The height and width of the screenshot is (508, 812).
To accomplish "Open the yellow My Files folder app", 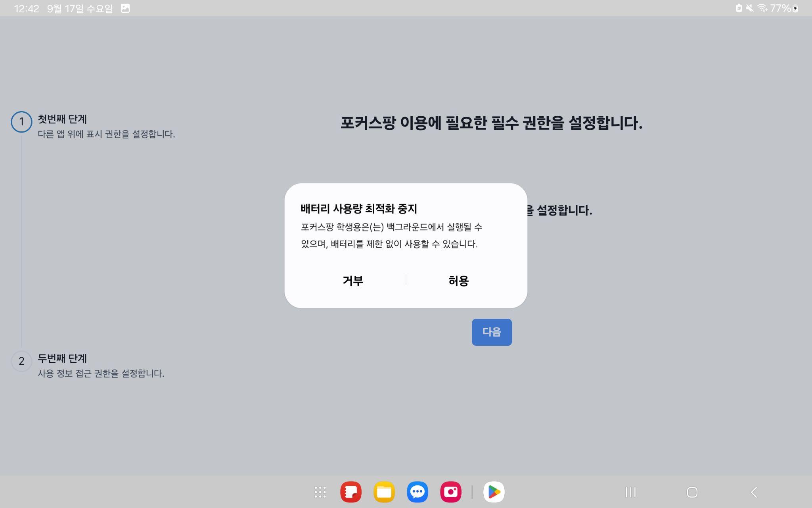I will coord(384,492).
